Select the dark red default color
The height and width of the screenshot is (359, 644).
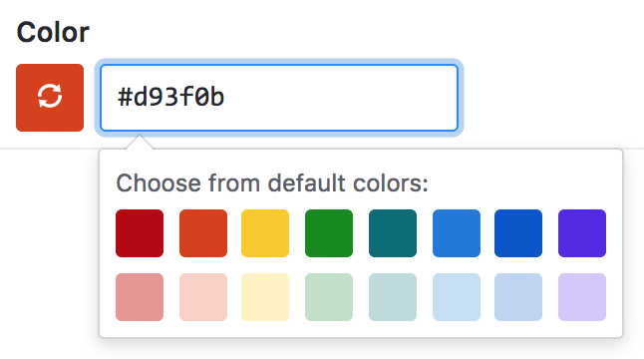pos(140,233)
